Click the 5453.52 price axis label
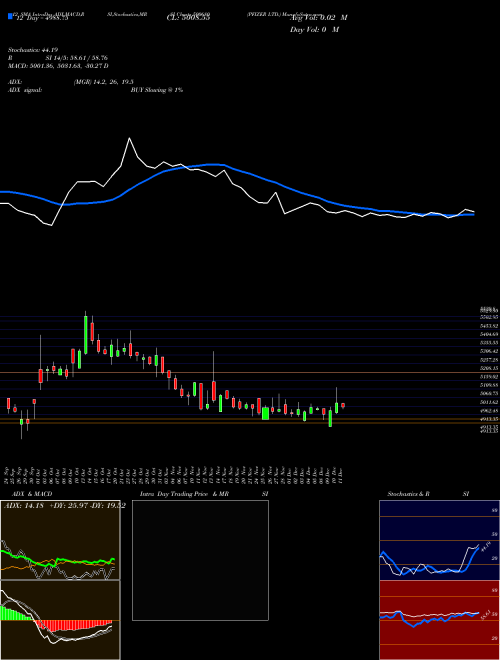The height and width of the screenshot is (660, 500). click(489, 326)
